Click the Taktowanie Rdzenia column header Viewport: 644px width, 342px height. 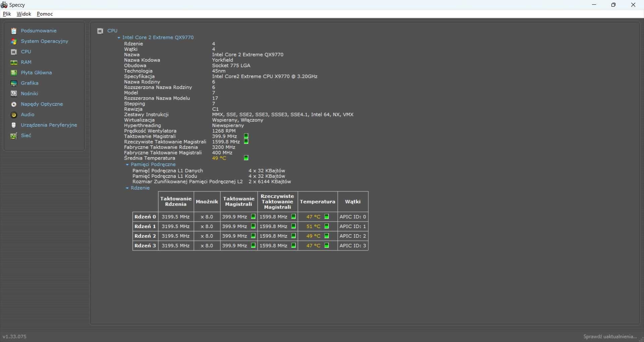(176, 202)
